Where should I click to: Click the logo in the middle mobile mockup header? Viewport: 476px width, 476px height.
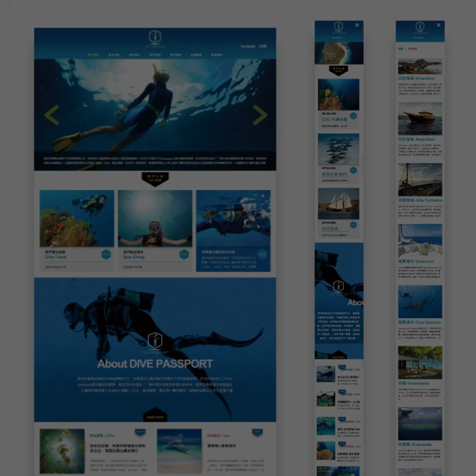339,28
